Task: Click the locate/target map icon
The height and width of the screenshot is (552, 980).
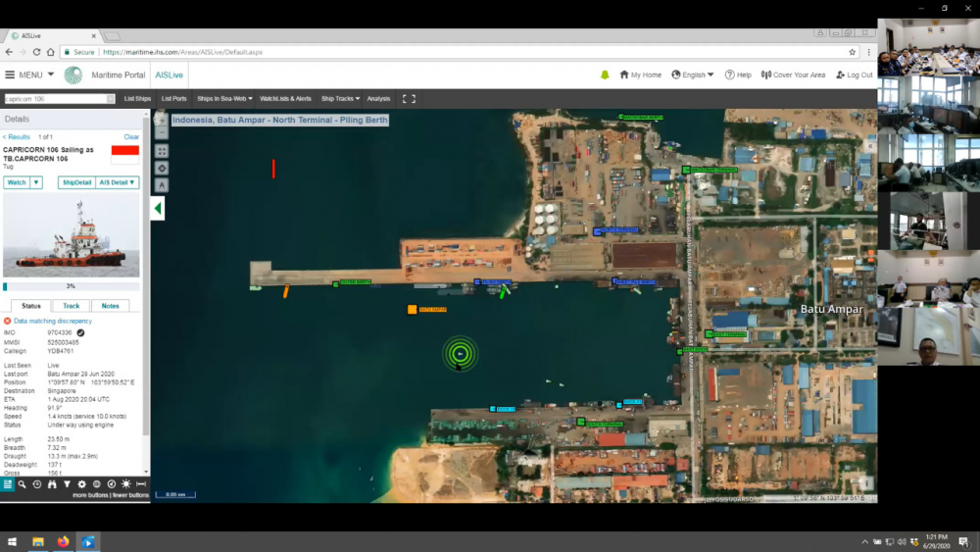Action: (162, 169)
